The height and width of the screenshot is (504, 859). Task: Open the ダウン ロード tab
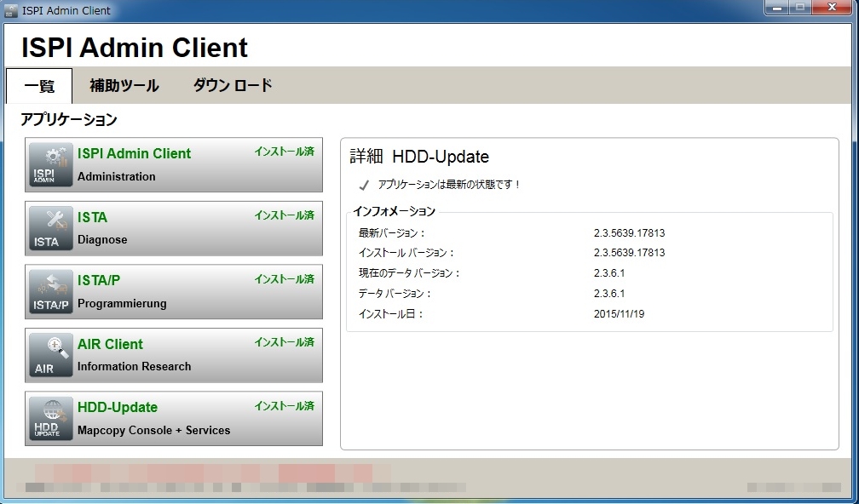(233, 86)
